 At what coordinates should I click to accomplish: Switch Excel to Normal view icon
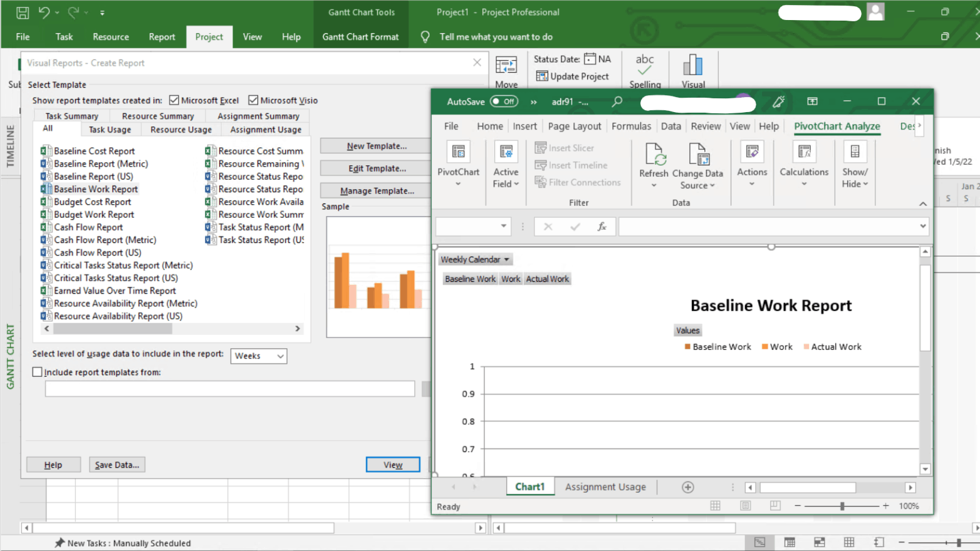[715, 506]
